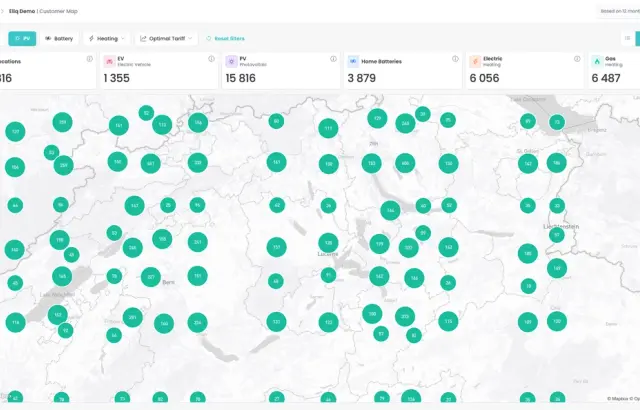Select the Gas heating count 6 487

pyautogui.click(x=606, y=78)
